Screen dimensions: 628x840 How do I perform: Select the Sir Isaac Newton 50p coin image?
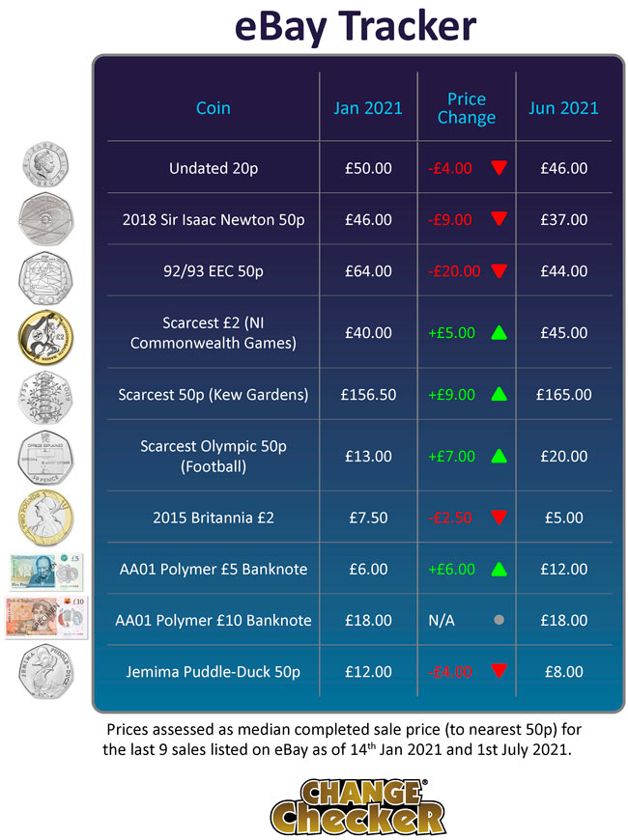click(46, 219)
